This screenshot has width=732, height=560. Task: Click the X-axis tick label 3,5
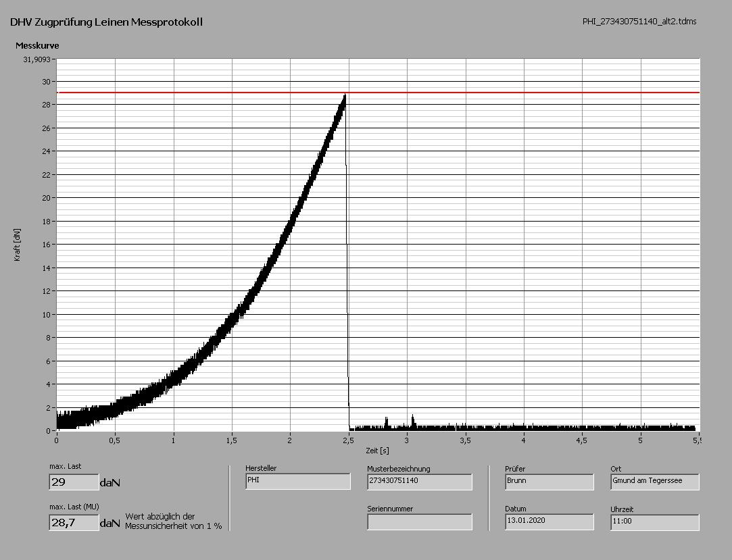click(465, 440)
